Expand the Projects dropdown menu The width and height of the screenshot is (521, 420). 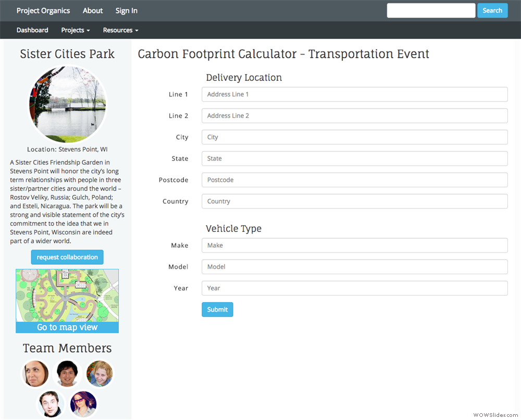pos(76,30)
